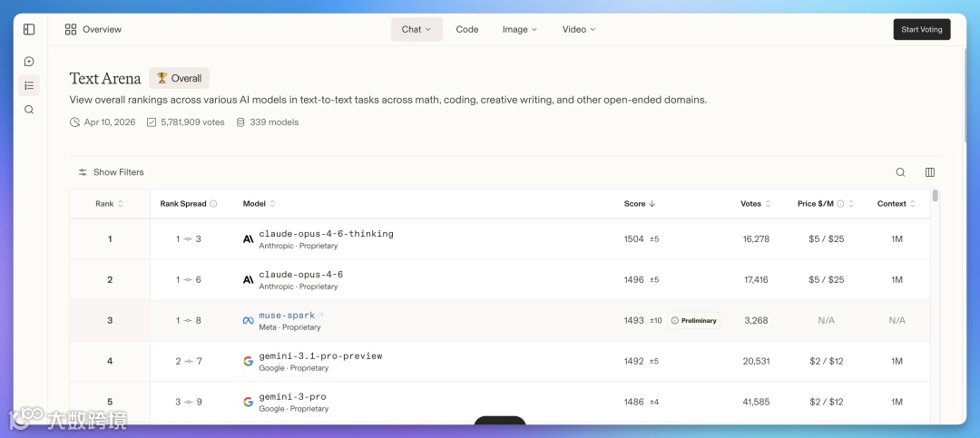Open the column layout icon

[x=930, y=172]
